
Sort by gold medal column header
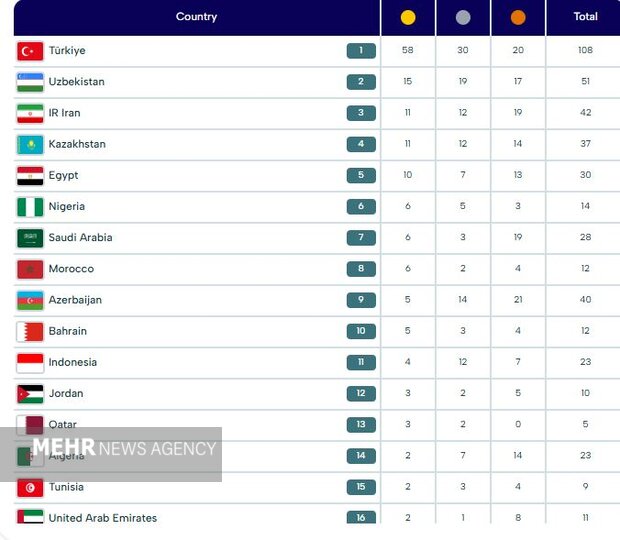click(x=408, y=17)
